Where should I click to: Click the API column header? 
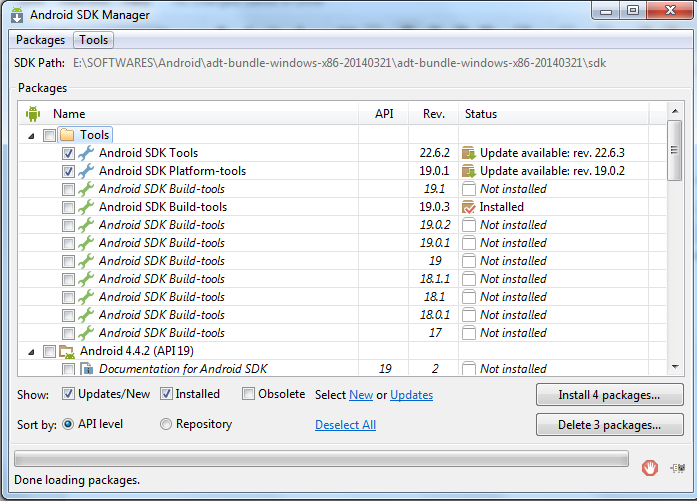tap(384, 114)
